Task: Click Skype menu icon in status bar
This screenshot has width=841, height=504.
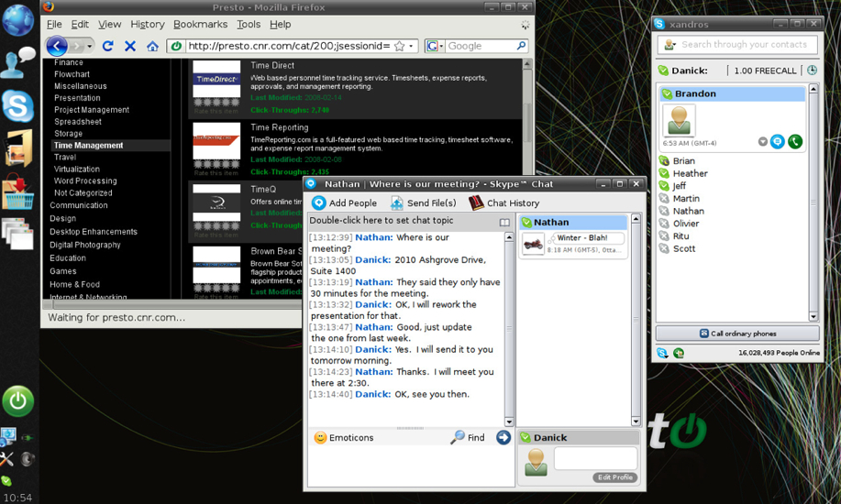Action: [x=662, y=353]
